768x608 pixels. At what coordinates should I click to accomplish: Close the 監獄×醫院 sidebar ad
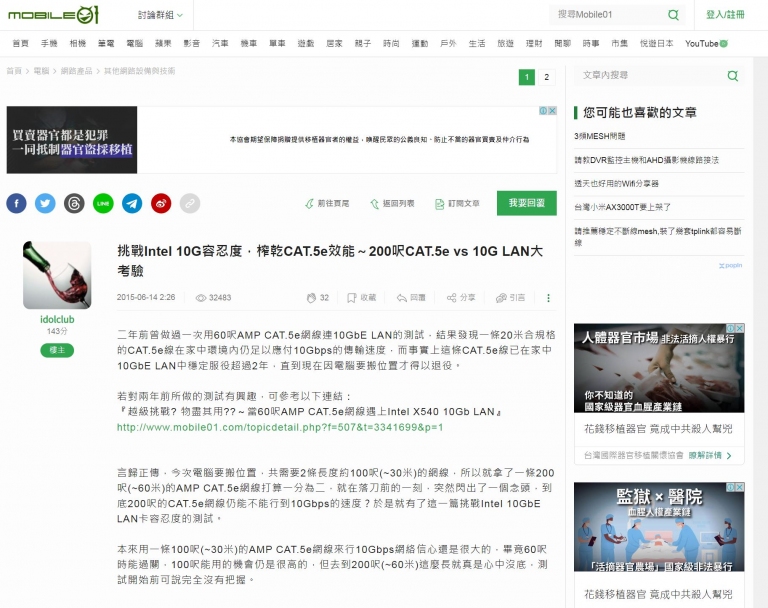tap(740, 487)
